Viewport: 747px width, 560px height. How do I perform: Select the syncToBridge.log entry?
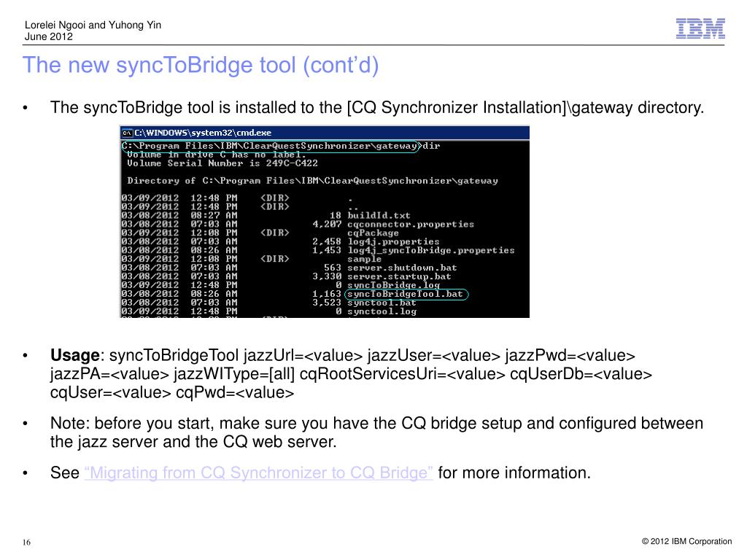tap(393, 285)
